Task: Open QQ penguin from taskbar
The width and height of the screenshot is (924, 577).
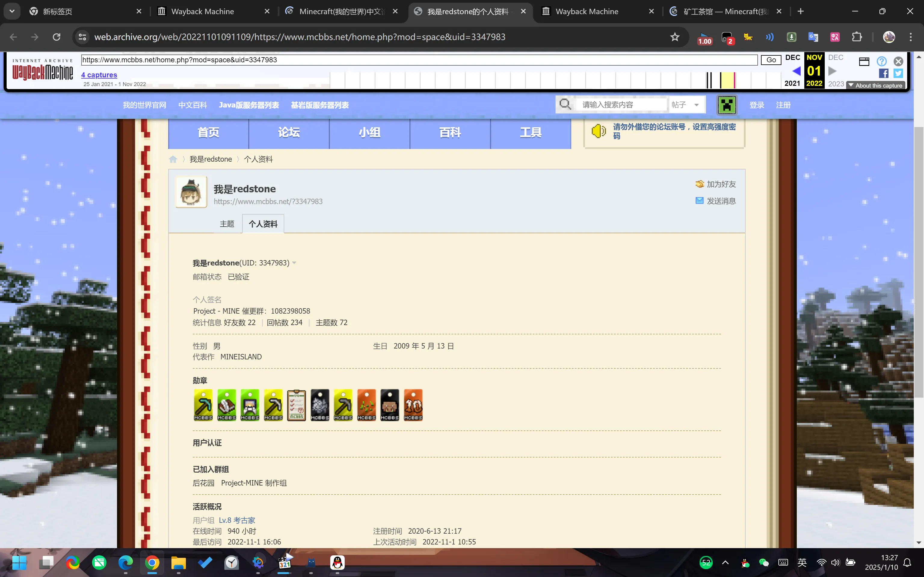Action: click(337, 563)
